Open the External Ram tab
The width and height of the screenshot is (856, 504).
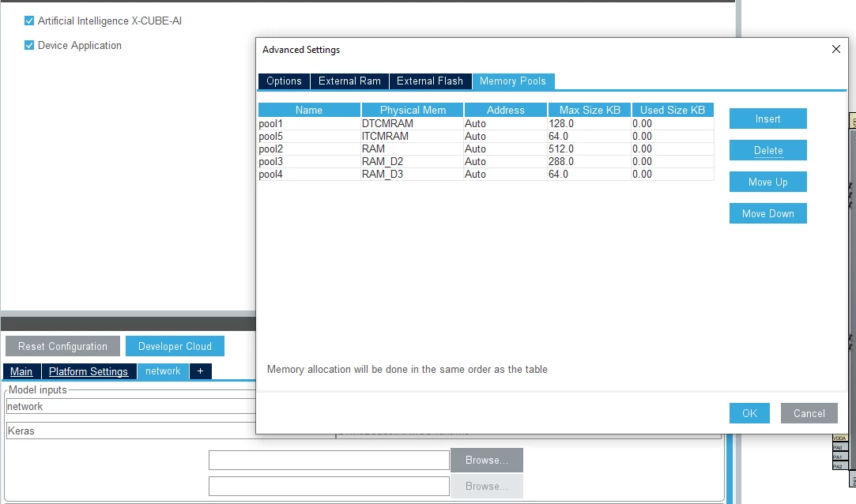click(349, 81)
